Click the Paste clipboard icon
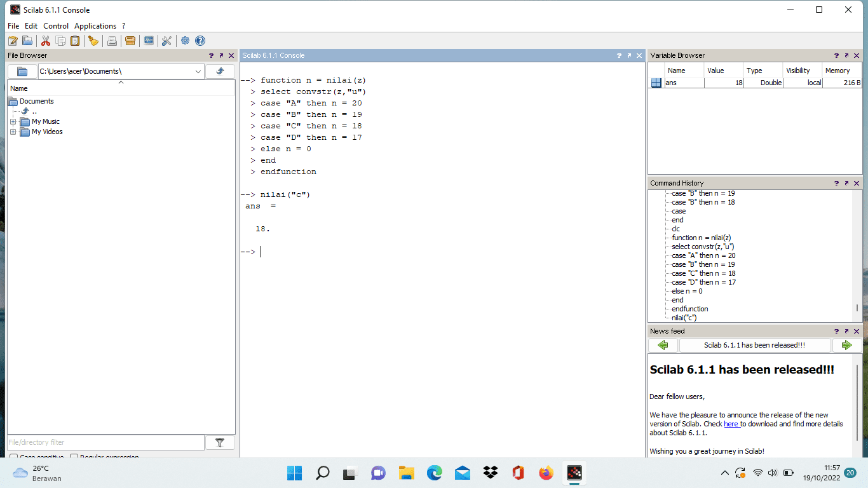The width and height of the screenshot is (868, 488). 75,41
